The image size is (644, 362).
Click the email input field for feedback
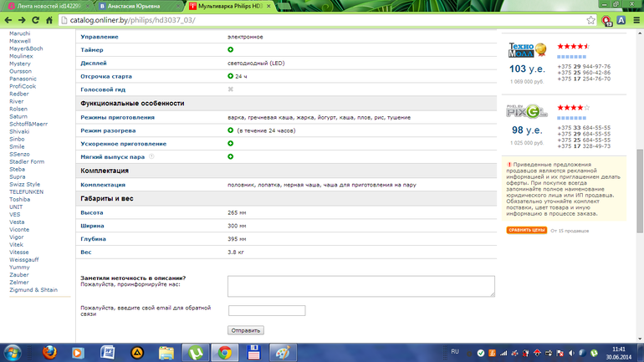click(266, 311)
